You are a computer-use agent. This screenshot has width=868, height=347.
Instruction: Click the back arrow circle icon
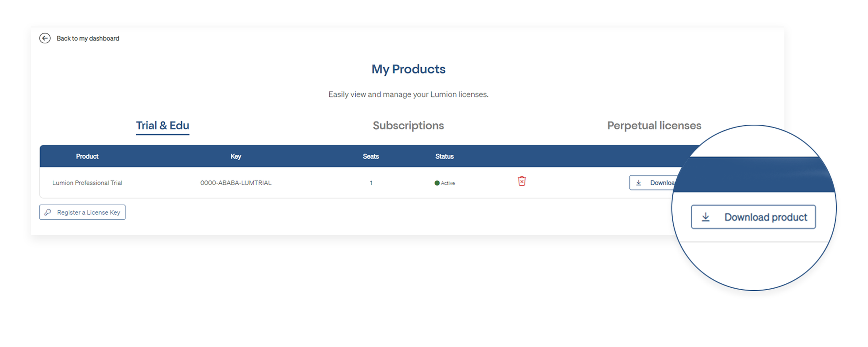click(45, 38)
